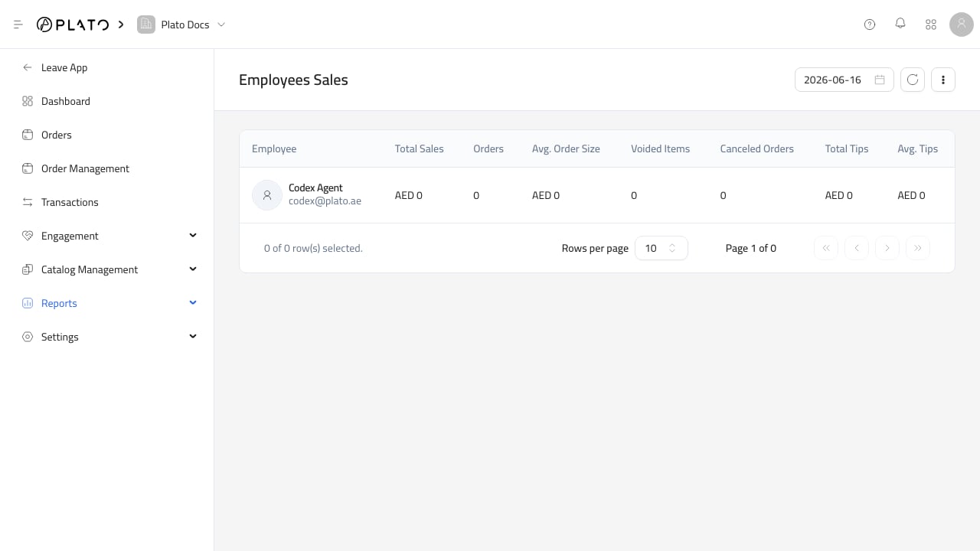The image size is (980, 551).
Task: Click the Voided Items column header
Action: pos(660,148)
